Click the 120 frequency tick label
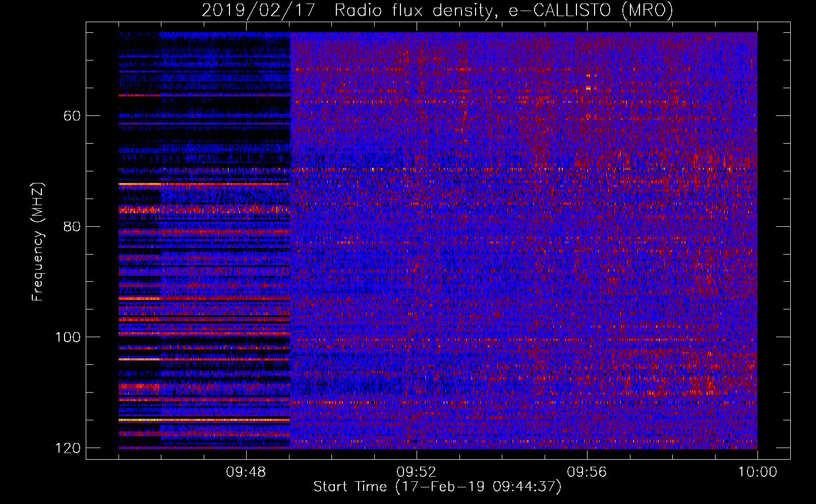Viewport: 816px width, 504px height. click(68, 448)
